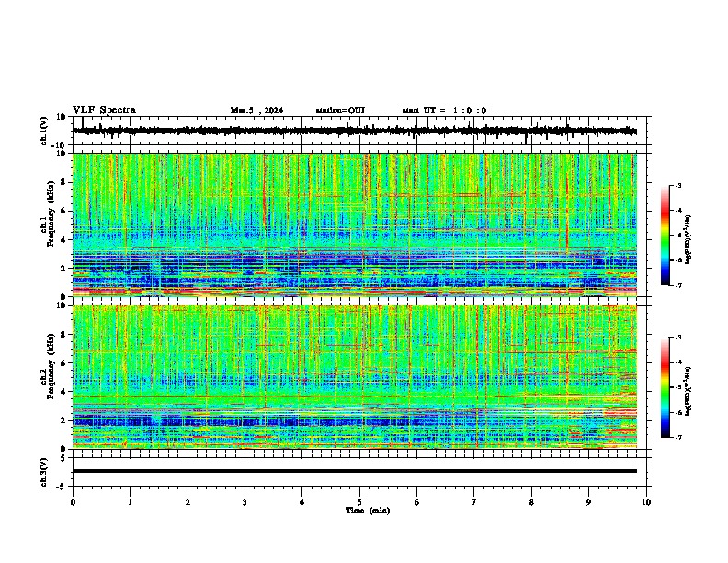Viewport: 728px width, 563px height.
Task: Click the ch.3 flat voltage trace
Action: pyautogui.click(x=355, y=471)
